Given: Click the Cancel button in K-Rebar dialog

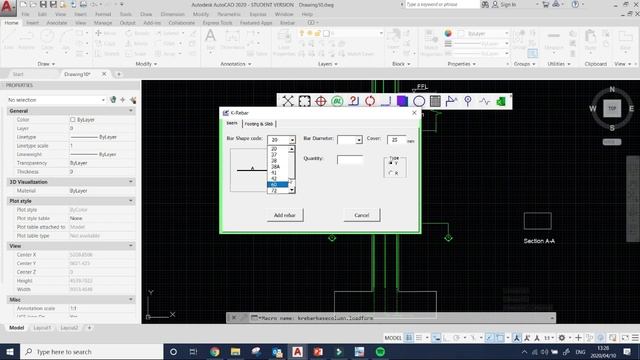Looking at the screenshot, I should pyautogui.click(x=362, y=215).
